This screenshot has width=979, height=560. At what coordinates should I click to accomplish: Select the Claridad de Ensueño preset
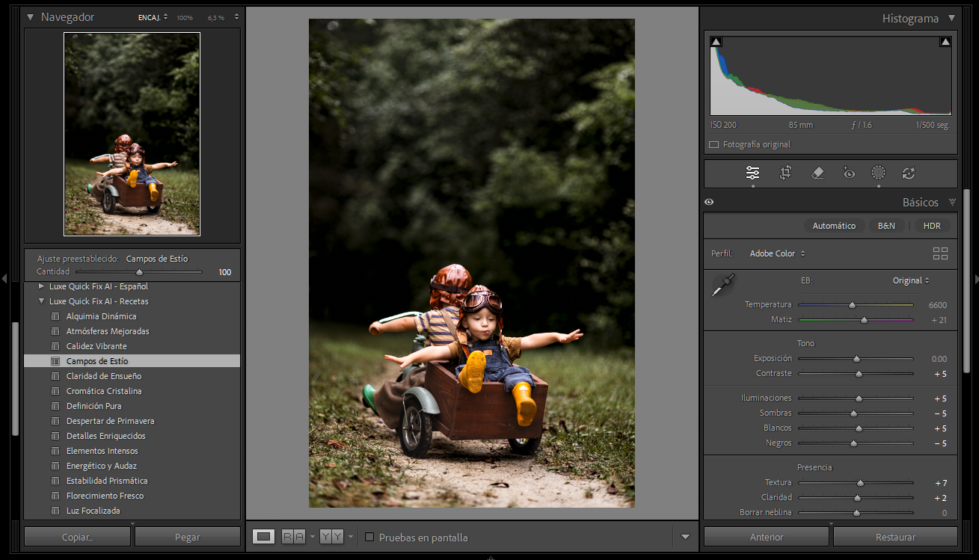(103, 376)
